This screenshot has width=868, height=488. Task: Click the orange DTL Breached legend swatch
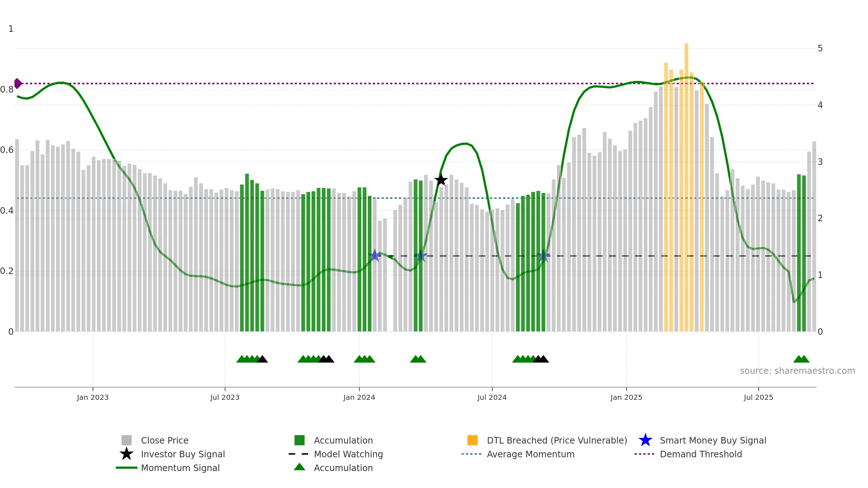point(472,440)
